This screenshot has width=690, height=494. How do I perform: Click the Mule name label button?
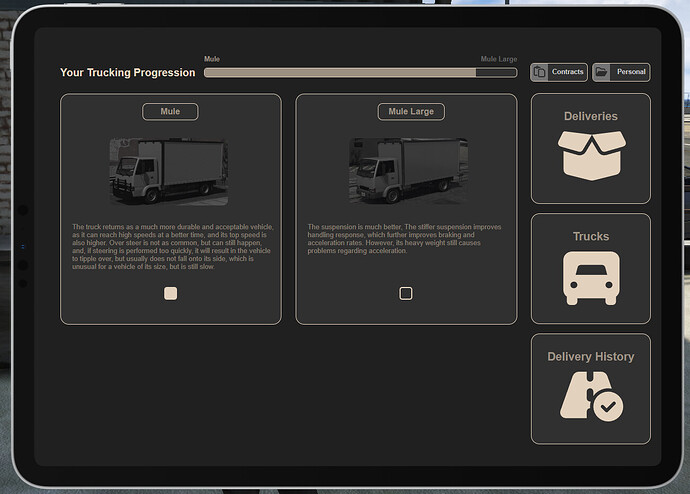coord(170,112)
